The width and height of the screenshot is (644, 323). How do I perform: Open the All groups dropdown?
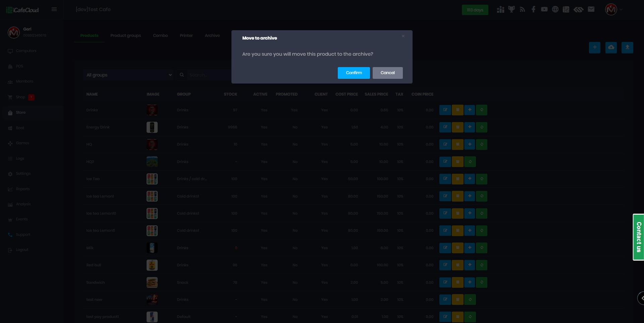[x=129, y=75]
